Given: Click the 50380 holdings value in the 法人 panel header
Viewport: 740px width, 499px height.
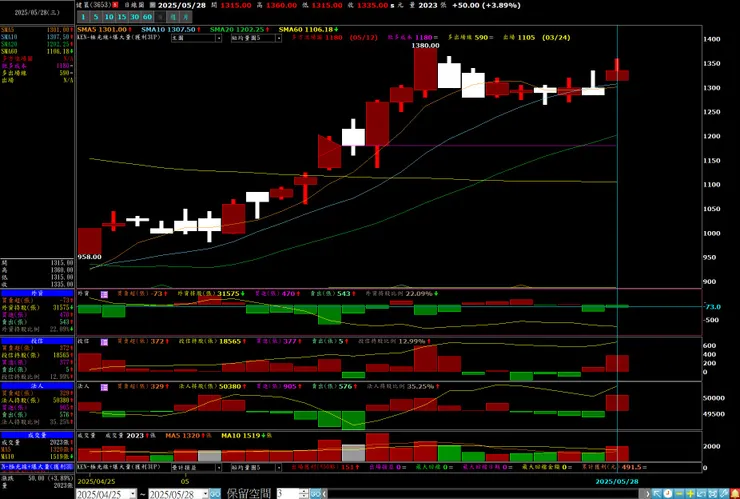Looking at the screenshot, I should pyautogui.click(x=230, y=387).
